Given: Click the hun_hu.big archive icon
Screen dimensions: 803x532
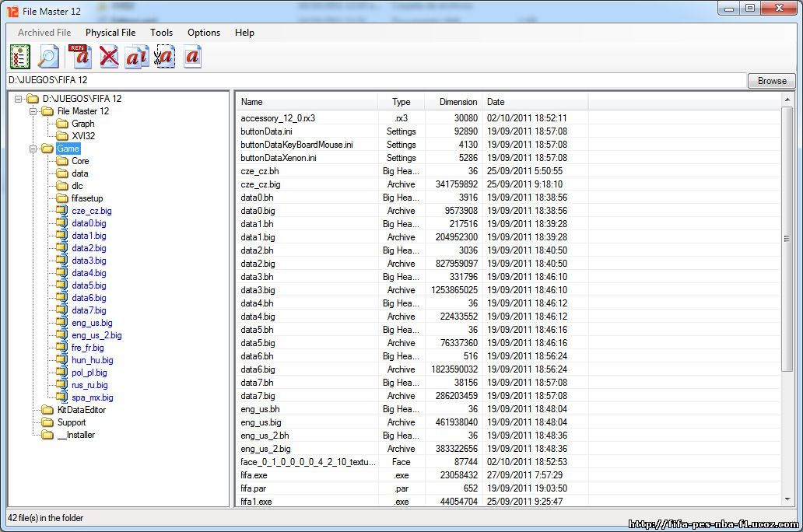Looking at the screenshot, I should pos(62,360).
